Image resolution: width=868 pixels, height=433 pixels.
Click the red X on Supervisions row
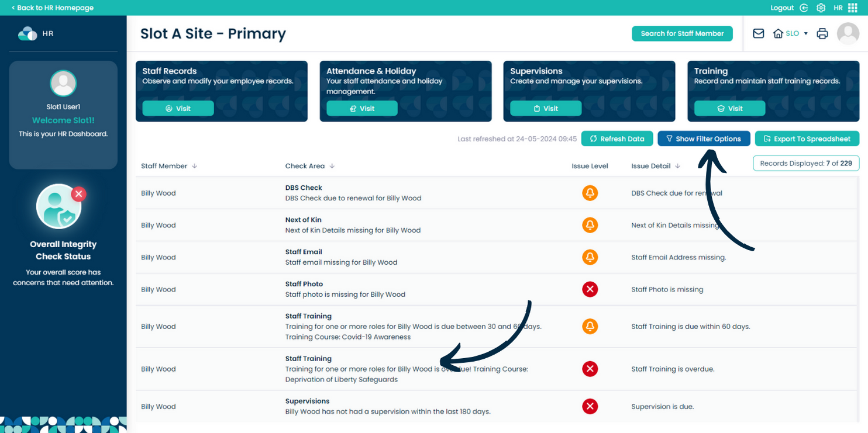pyautogui.click(x=590, y=407)
